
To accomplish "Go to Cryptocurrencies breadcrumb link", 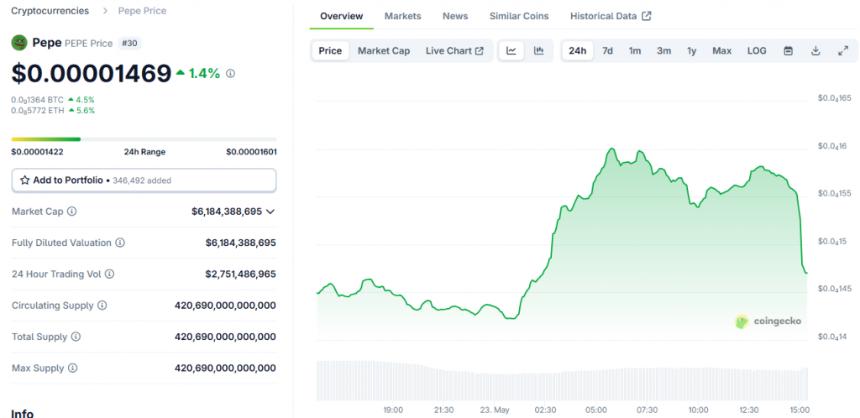I will pos(50,10).
